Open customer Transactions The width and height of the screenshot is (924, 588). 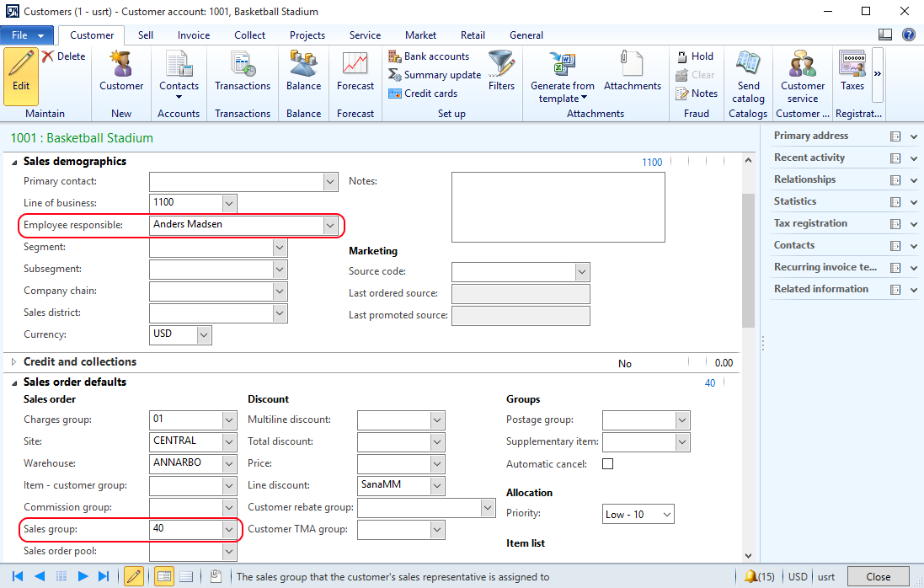coord(243,71)
